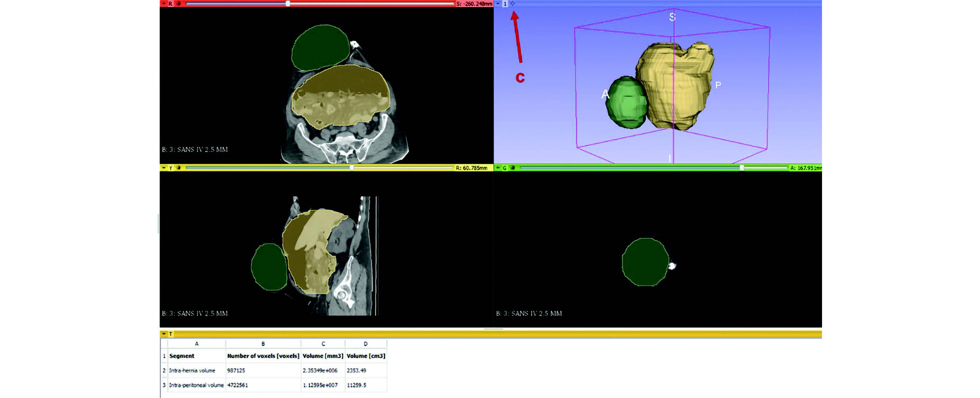Open the R red view label menu
This screenshot has height=398, width=980.
[x=171, y=3]
